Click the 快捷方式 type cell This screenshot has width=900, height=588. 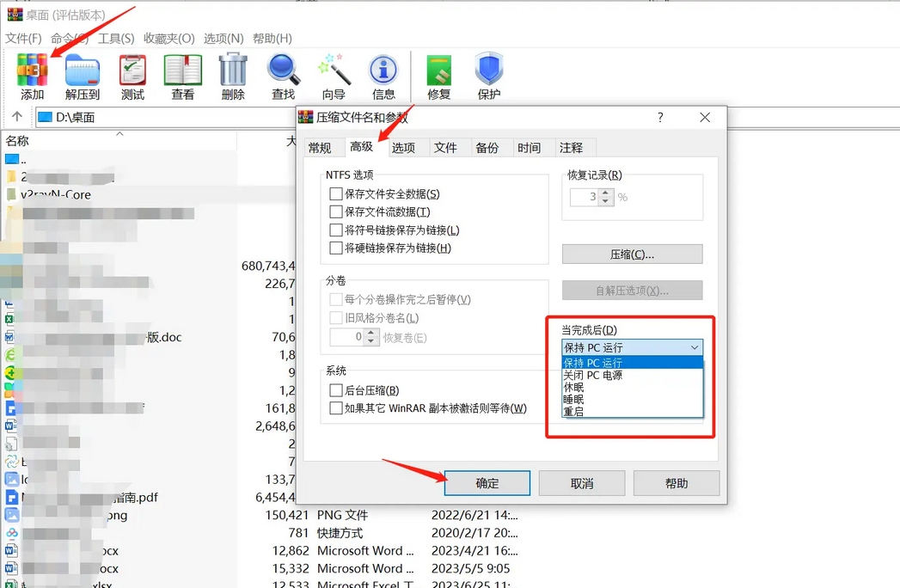pos(340,533)
